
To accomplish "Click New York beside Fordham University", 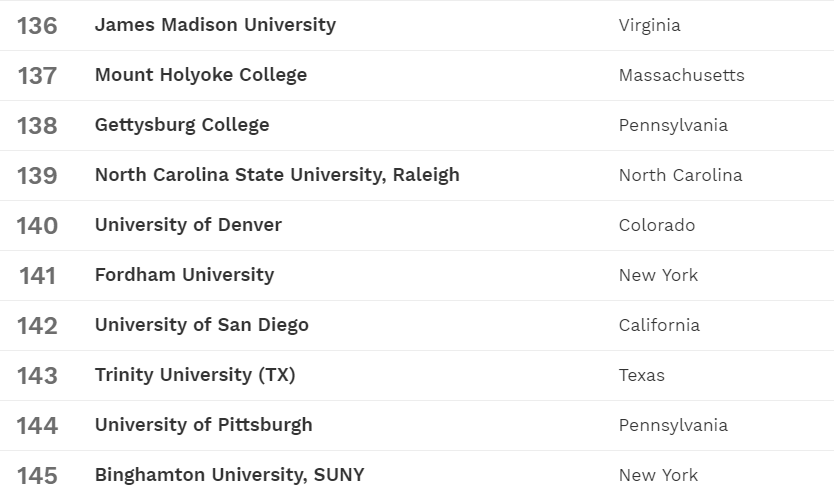I will [658, 276].
